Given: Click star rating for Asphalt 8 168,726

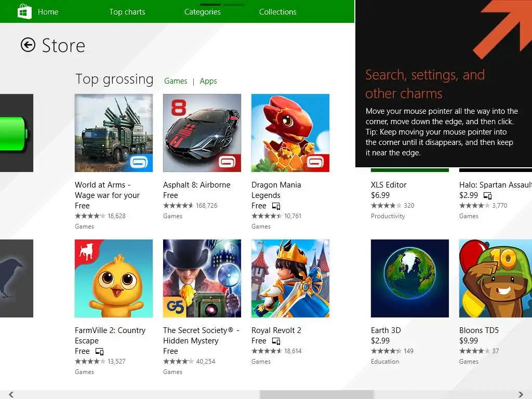Looking at the screenshot, I should click(178, 206).
